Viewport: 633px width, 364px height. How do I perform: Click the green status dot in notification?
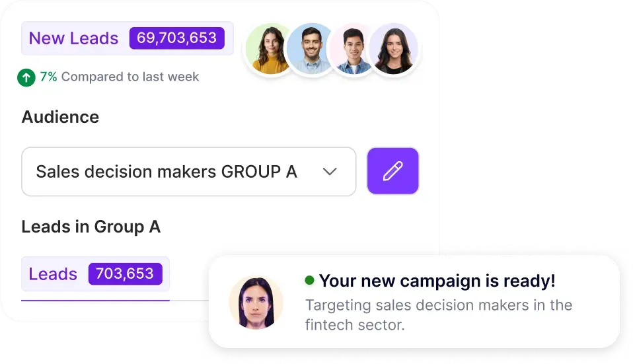310,280
